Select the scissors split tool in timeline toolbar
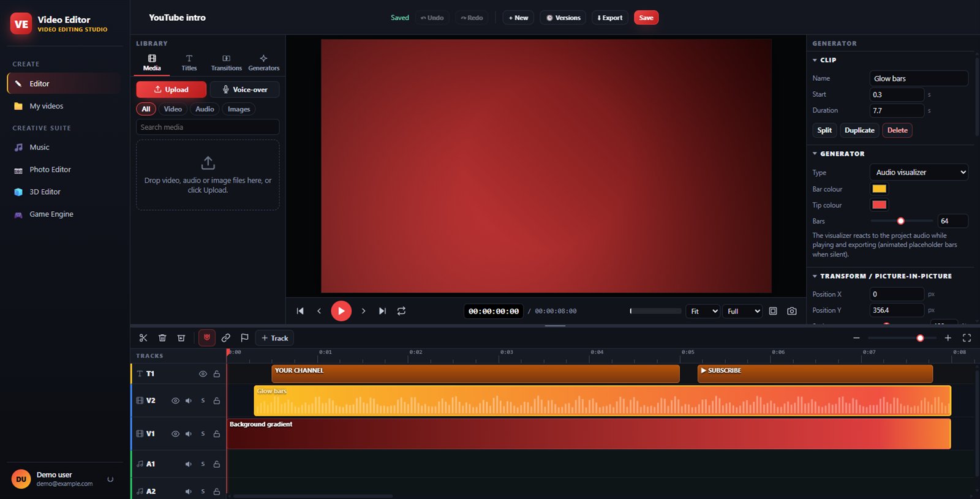Screen dimensions: 980x499 pyautogui.click(x=143, y=338)
